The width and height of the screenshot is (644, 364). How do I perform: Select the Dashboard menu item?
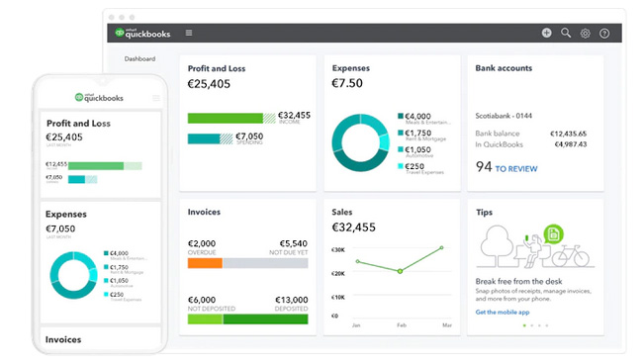pos(139,58)
